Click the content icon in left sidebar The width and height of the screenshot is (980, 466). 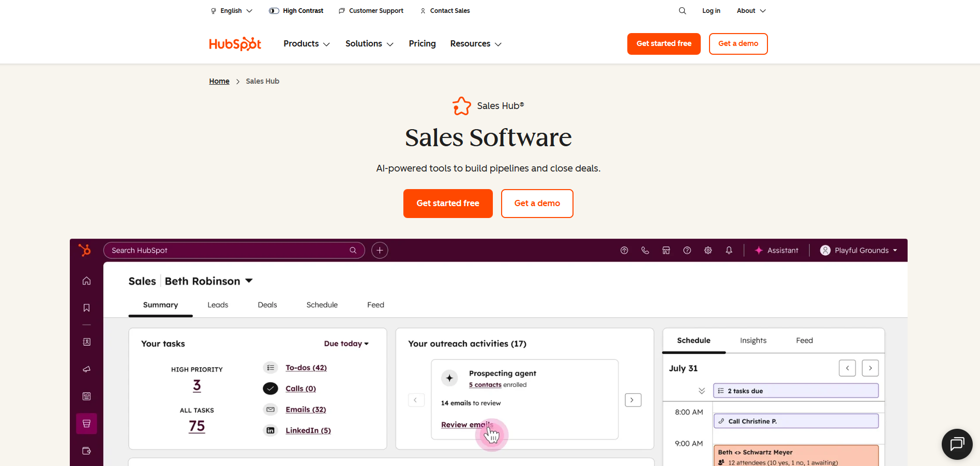(x=86, y=396)
